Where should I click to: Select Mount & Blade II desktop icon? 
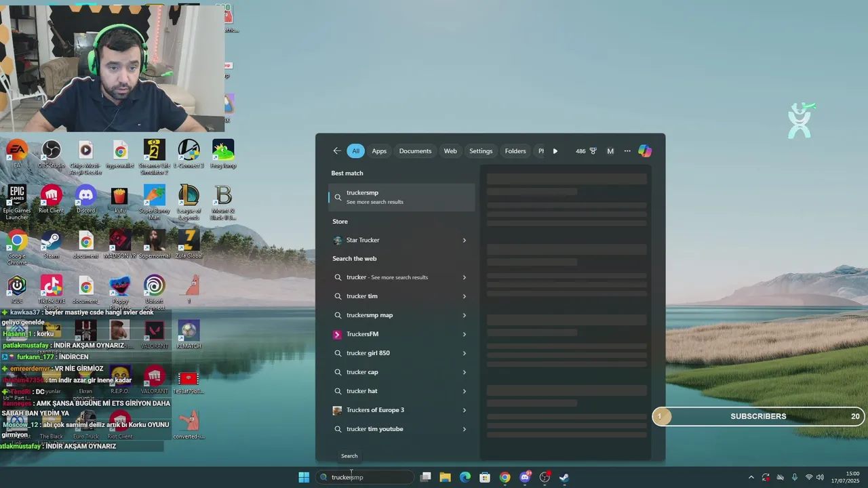[x=223, y=202]
